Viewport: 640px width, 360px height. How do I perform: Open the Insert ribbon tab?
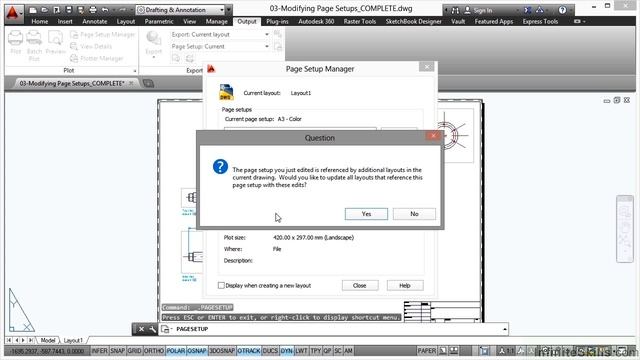(65, 21)
